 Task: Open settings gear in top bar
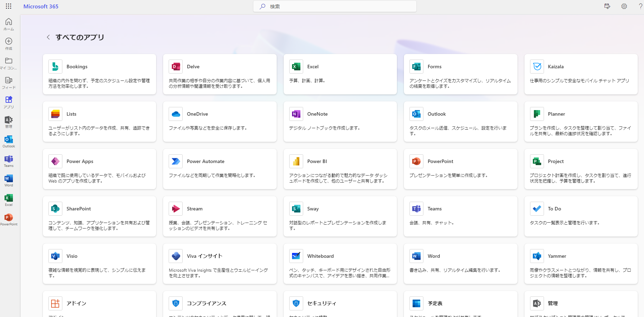(x=624, y=6)
